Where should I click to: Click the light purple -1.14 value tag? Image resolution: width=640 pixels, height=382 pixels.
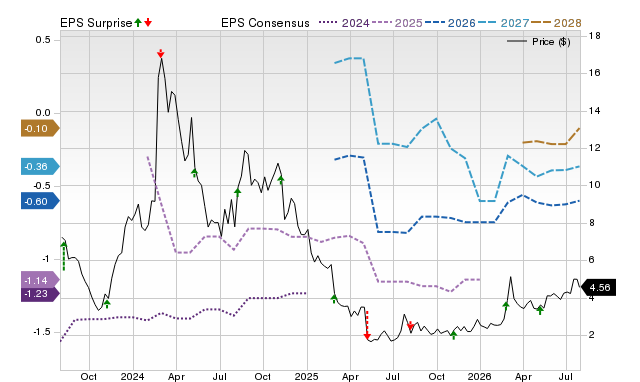(40, 281)
